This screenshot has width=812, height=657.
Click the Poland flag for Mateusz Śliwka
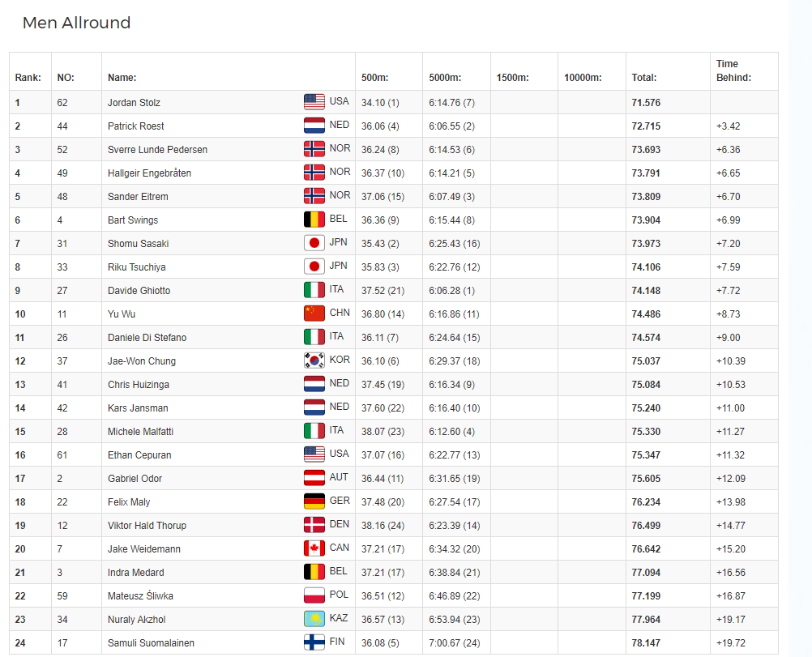coord(314,595)
